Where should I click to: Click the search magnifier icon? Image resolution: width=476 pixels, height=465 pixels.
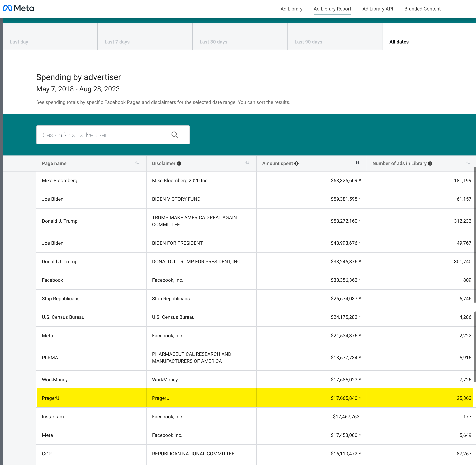coord(175,135)
